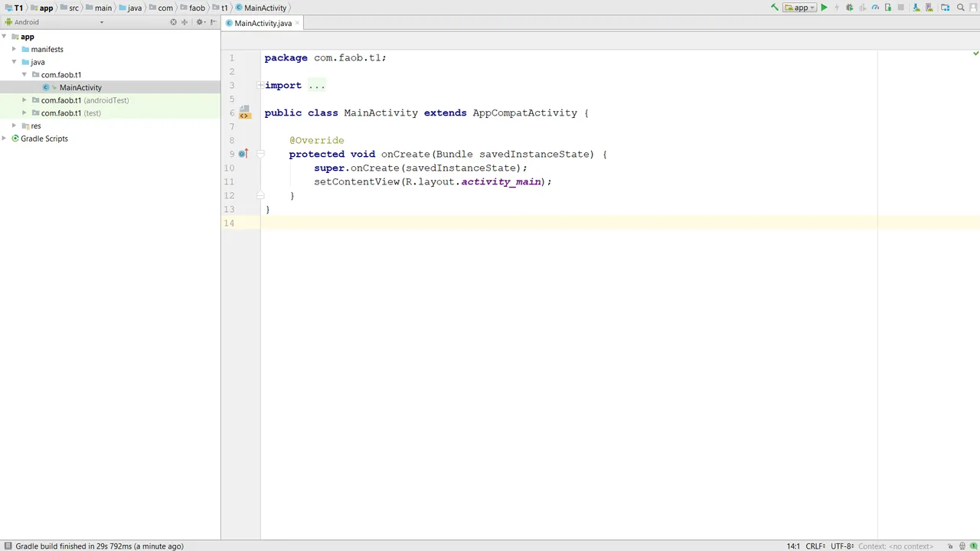Collapse the com.faob.t1 package

(24, 75)
